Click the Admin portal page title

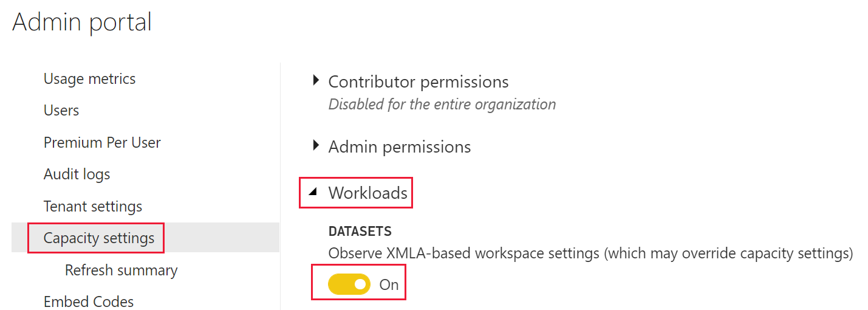82,22
